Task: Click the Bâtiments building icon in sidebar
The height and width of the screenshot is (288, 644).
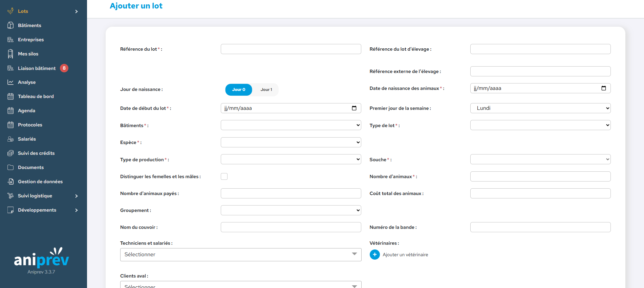Action: tap(10, 25)
